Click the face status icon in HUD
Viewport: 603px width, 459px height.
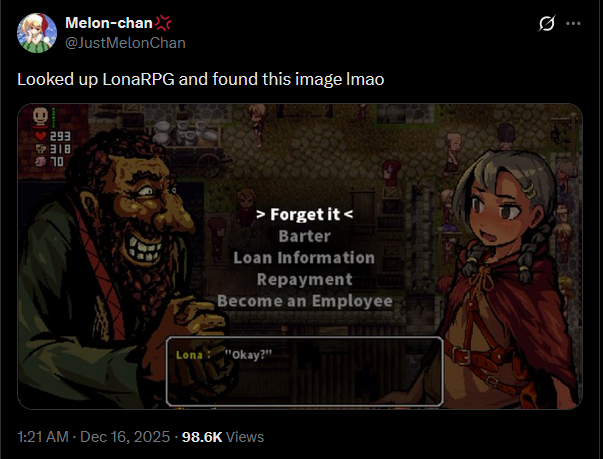click(40, 116)
